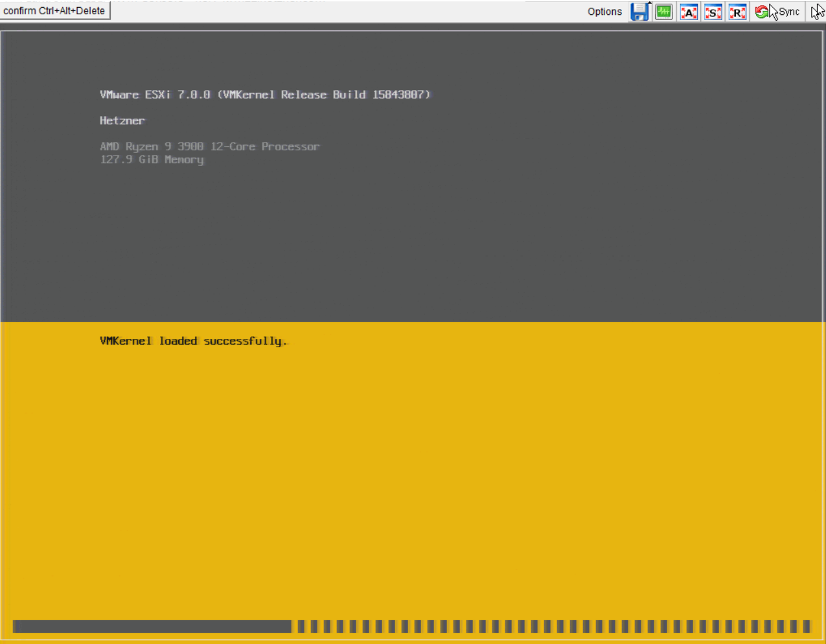The height and width of the screenshot is (644, 826).
Task: Click the boot progress bar
Action: coord(412,626)
